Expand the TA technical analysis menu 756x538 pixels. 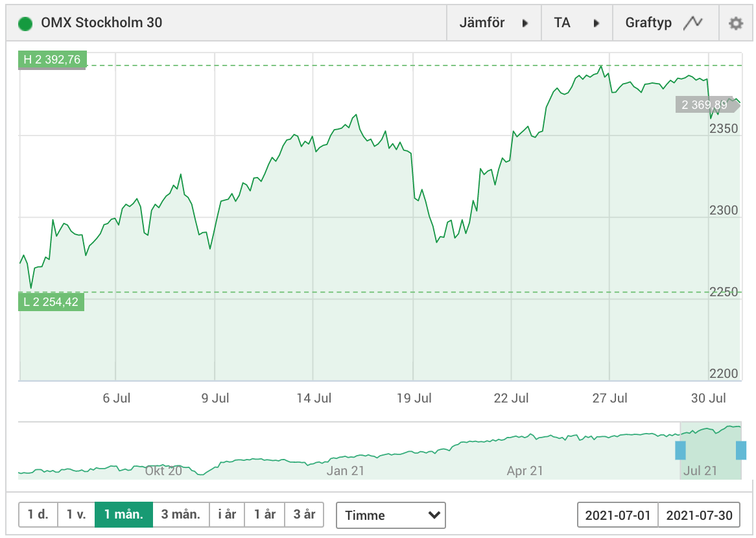click(x=576, y=23)
